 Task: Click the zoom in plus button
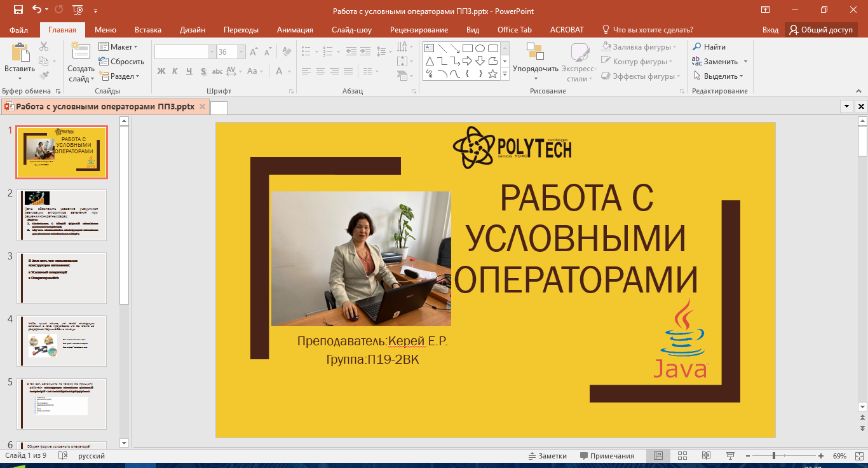[x=822, y=456]
